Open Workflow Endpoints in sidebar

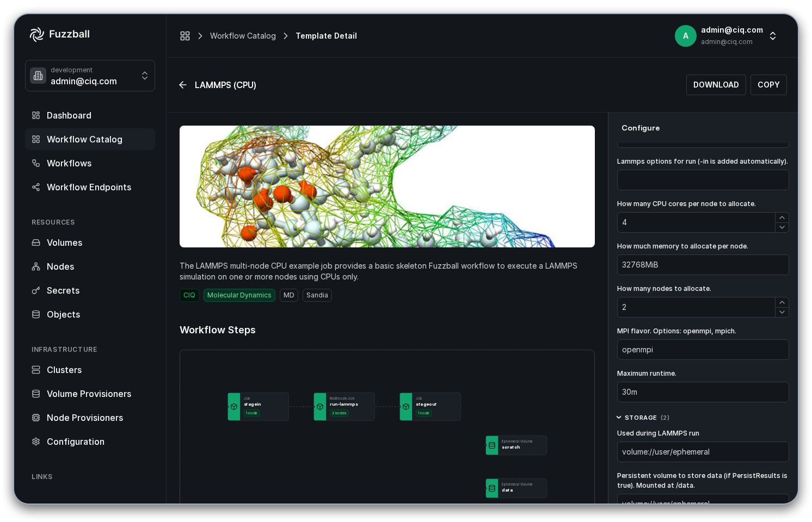tap(90, 187)
